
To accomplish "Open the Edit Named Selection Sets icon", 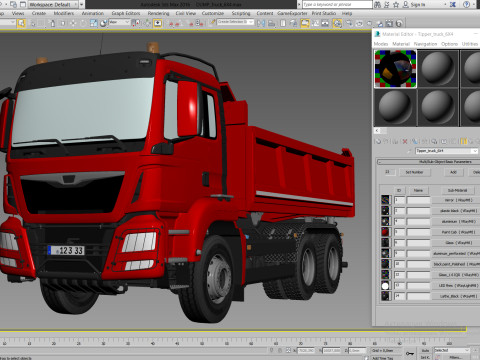I will pos(212,23).
